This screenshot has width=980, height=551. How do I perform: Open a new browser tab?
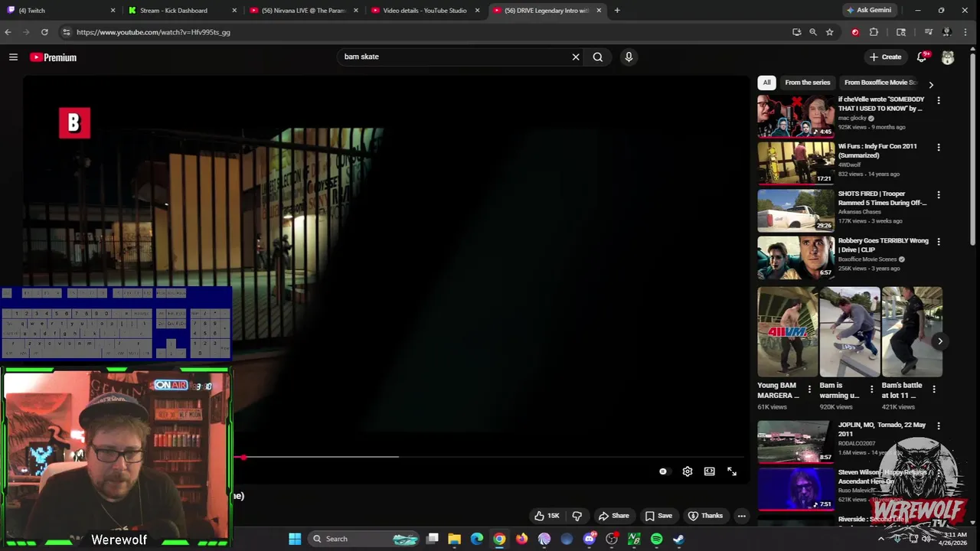pos(617,11)
